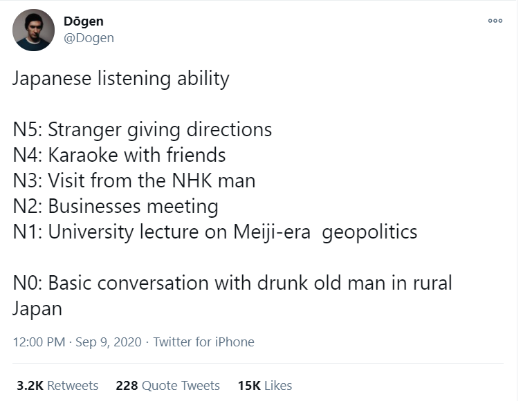The height and width of the screenshot is (401, 532).
Task: Show the 228 Quote Tweets
Action: pos(167,385)
